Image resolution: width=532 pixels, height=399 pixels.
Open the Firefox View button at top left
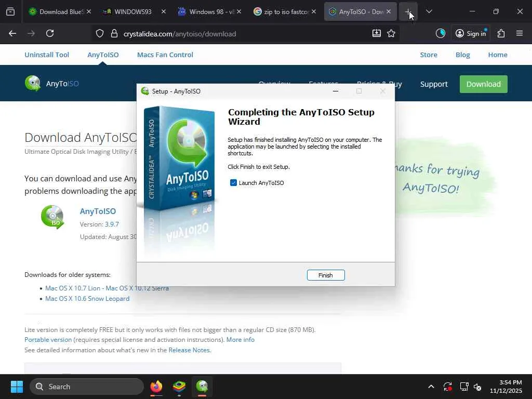[10, 11]
